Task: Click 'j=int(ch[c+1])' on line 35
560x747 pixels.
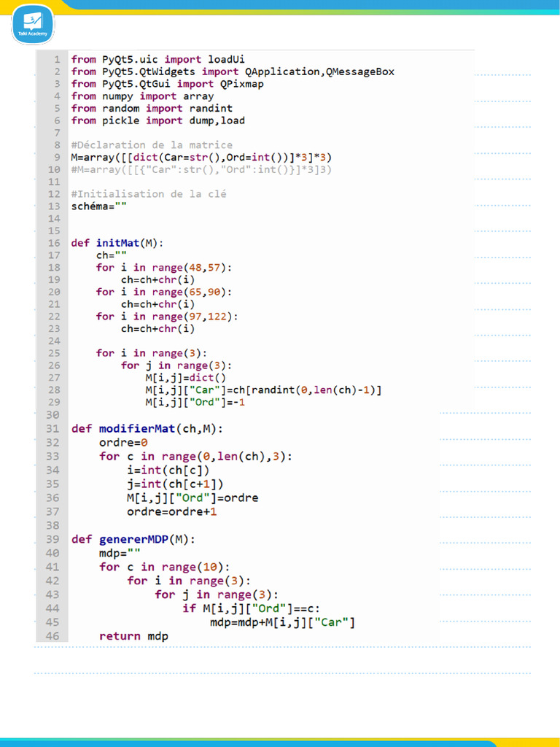Action: [x=175, y=484]
